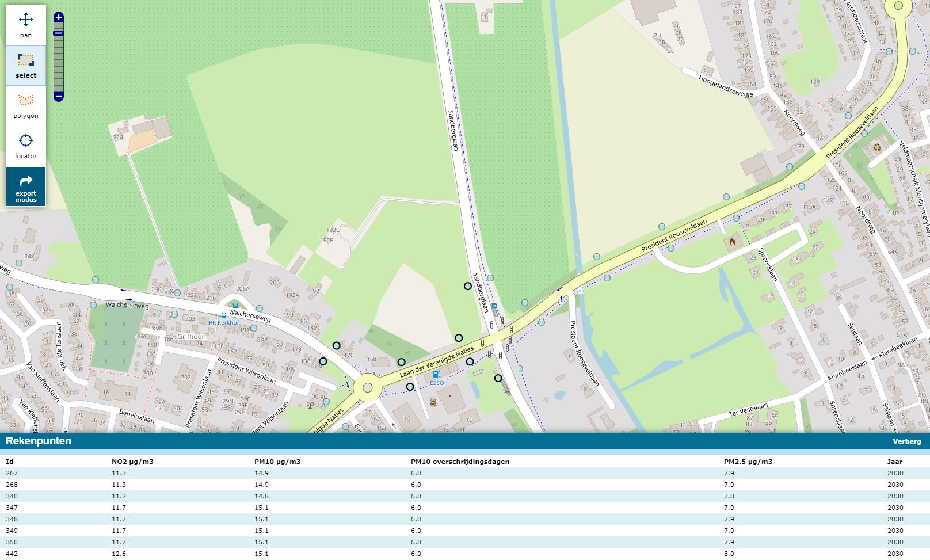930x560 pixels.
Task: Select the calculation point beside house 170
Action: [336, 346]
